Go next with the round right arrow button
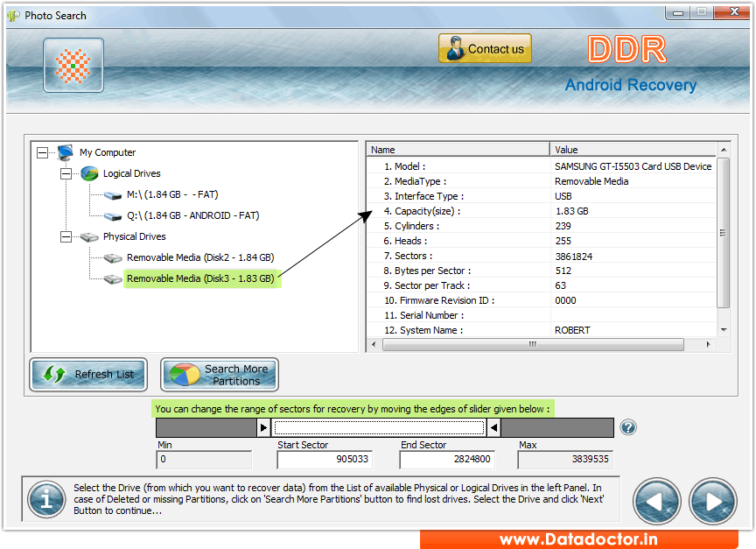 tap(713, 502)
